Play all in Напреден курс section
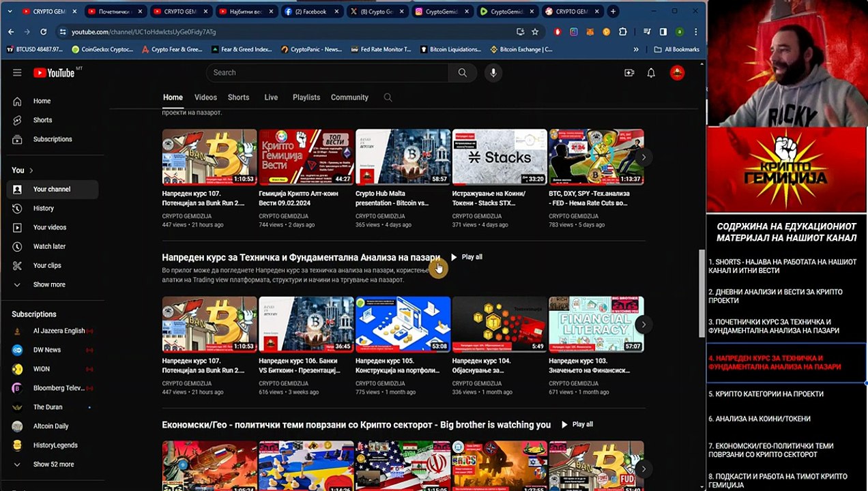 pyautogui.click(x=466, y=257)
